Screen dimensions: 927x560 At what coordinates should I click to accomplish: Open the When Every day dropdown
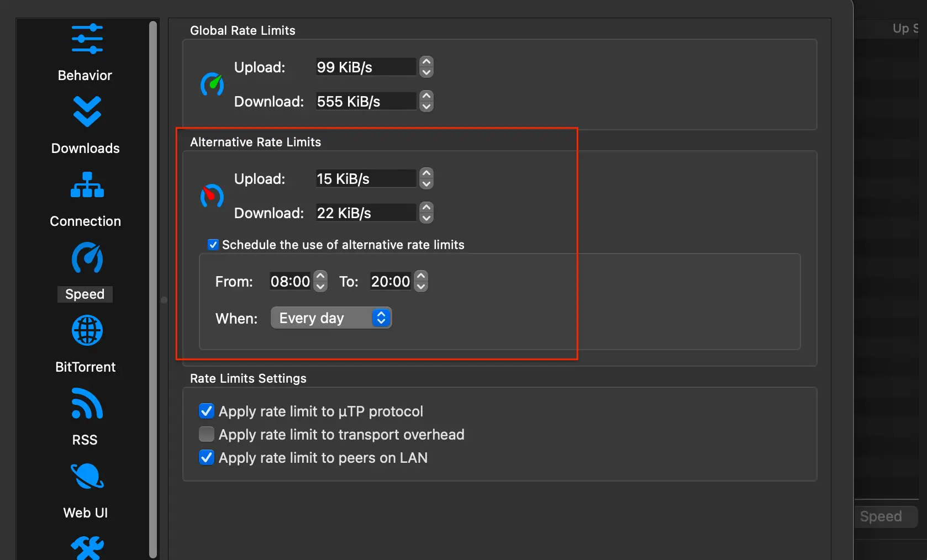point(331,318)
